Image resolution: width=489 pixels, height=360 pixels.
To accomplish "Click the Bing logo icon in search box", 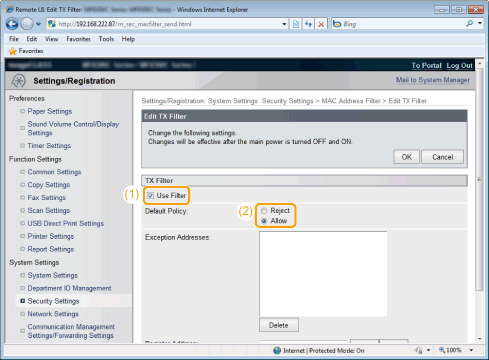I will point(337,24).
